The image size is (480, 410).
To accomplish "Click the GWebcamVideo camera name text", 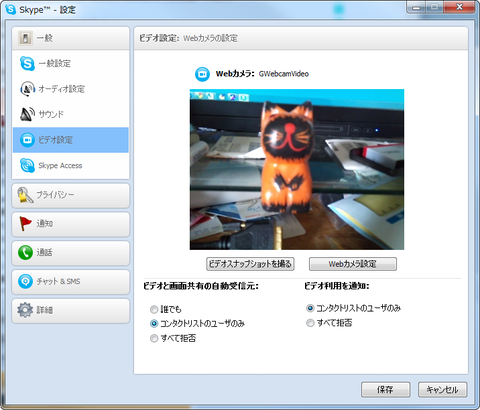I will pos(284,74).
